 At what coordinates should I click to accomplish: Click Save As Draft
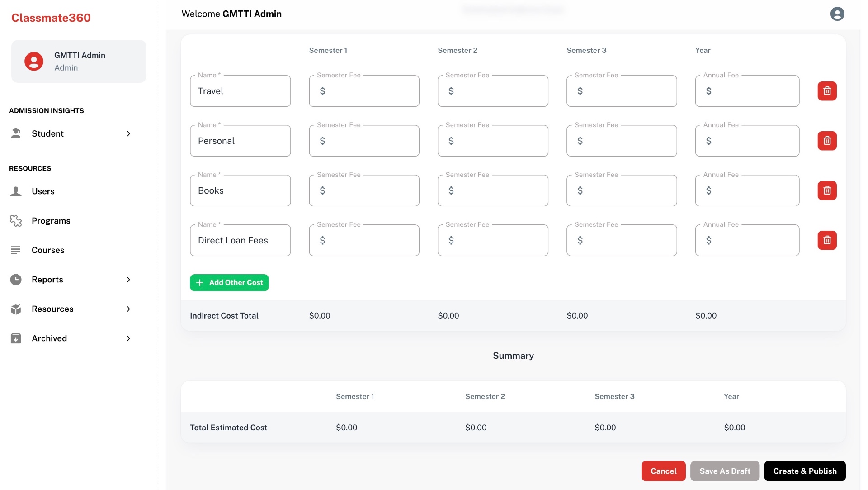coord(725,471)
